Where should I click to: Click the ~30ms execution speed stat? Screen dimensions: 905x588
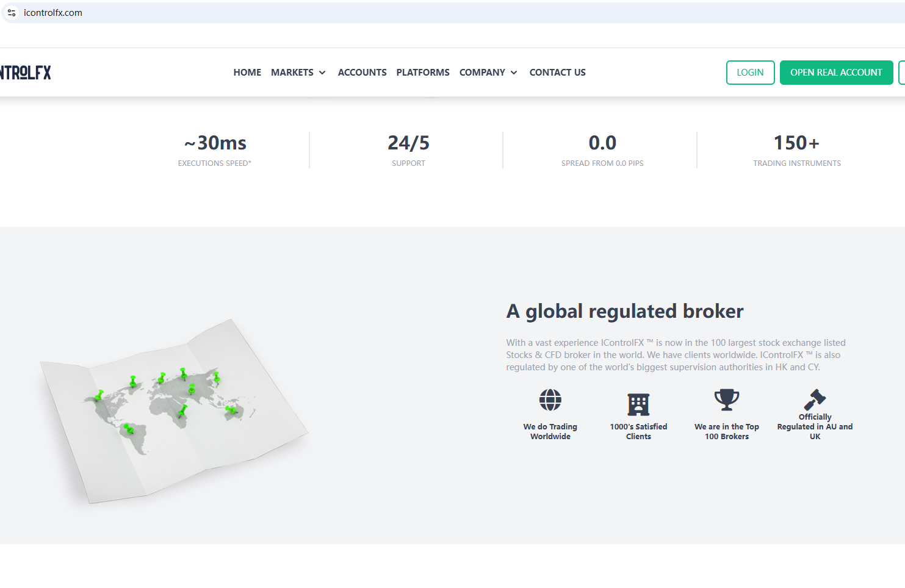tap(215, 143)
